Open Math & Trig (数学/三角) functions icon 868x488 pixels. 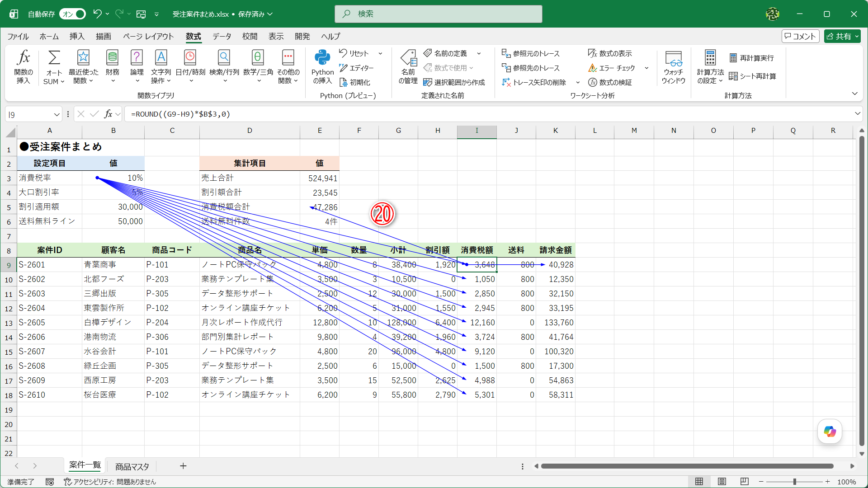pos(258,57)
